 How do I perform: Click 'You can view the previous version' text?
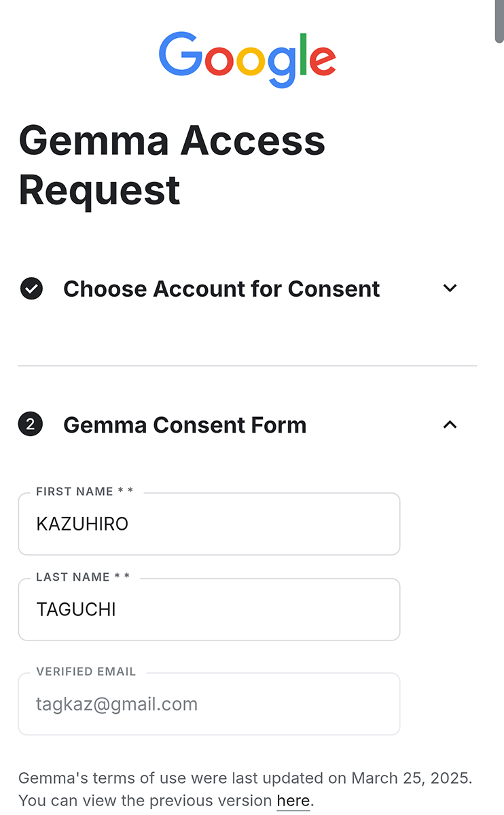pos(145,801)
